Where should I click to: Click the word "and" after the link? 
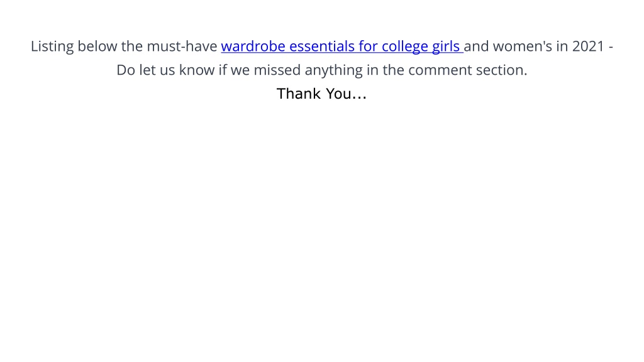[x=477, y=47]
